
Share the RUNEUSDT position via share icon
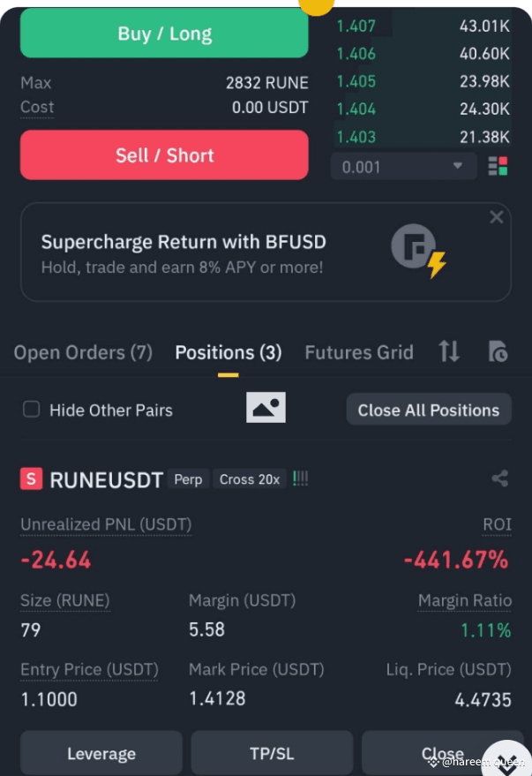(x=499, y=478)
